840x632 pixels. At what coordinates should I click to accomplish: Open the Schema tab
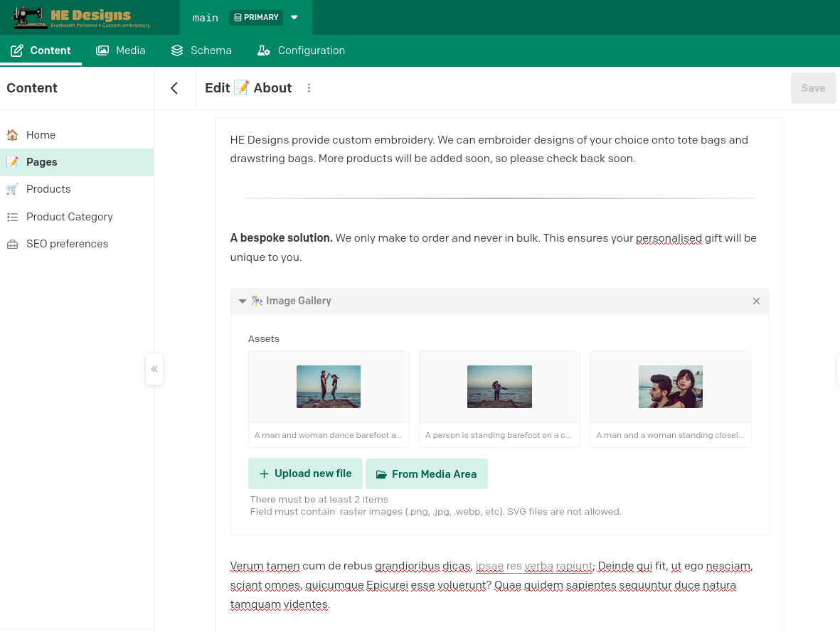pos(201,50)
